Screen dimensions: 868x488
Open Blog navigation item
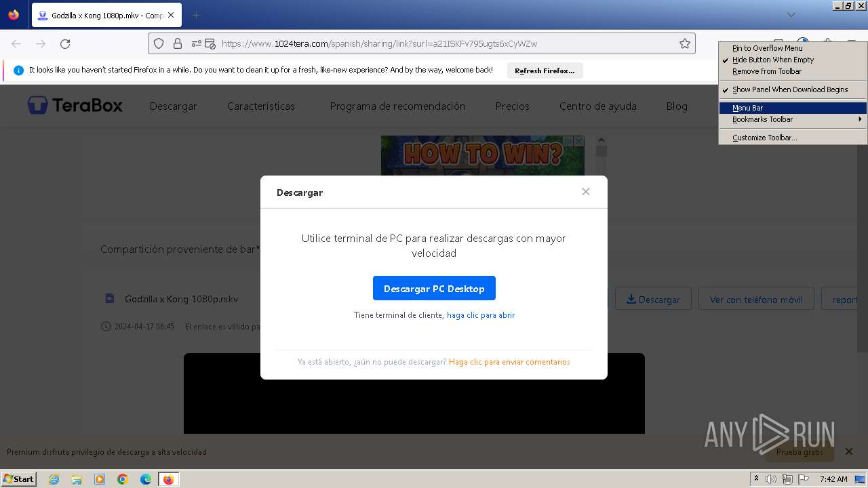(x=677, y=106)
